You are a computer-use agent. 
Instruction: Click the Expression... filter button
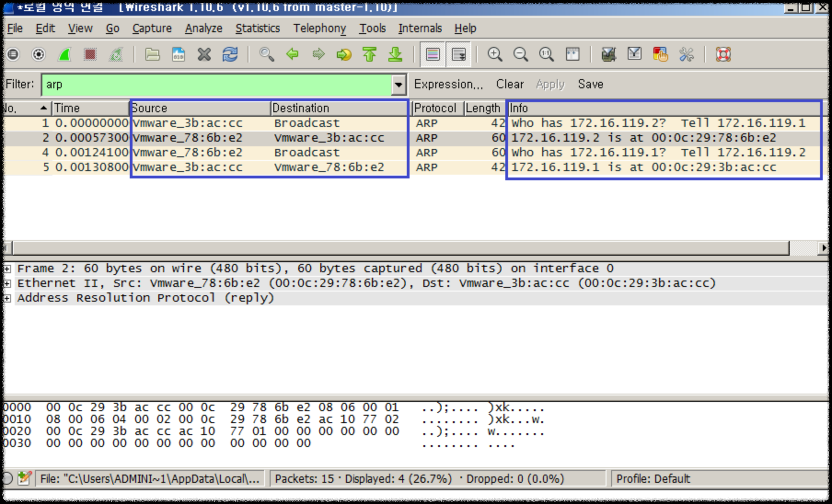[x=448, y=85]
